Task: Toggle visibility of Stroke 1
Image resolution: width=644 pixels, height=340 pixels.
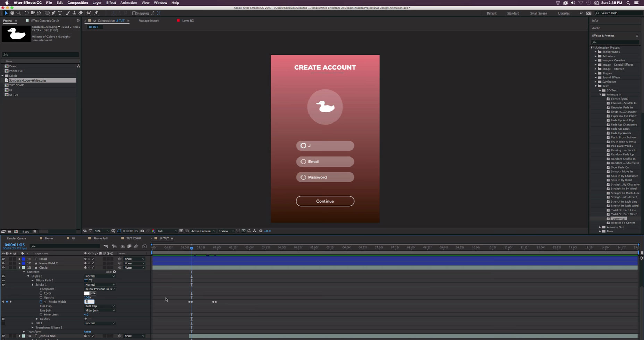Action: pos(3,285)
